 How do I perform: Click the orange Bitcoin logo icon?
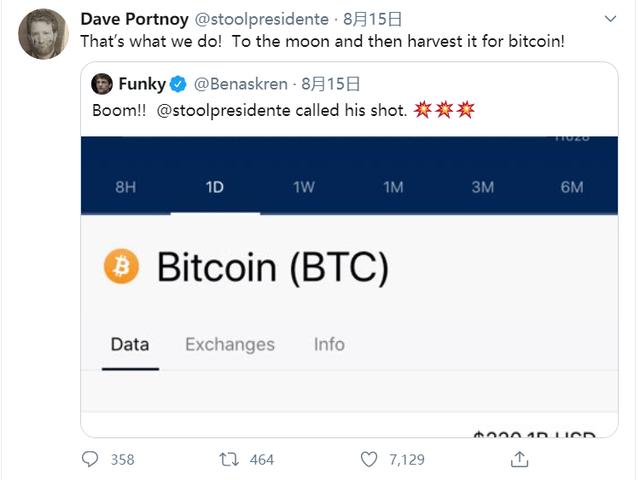pyautogui.click(x=121, y=266)
